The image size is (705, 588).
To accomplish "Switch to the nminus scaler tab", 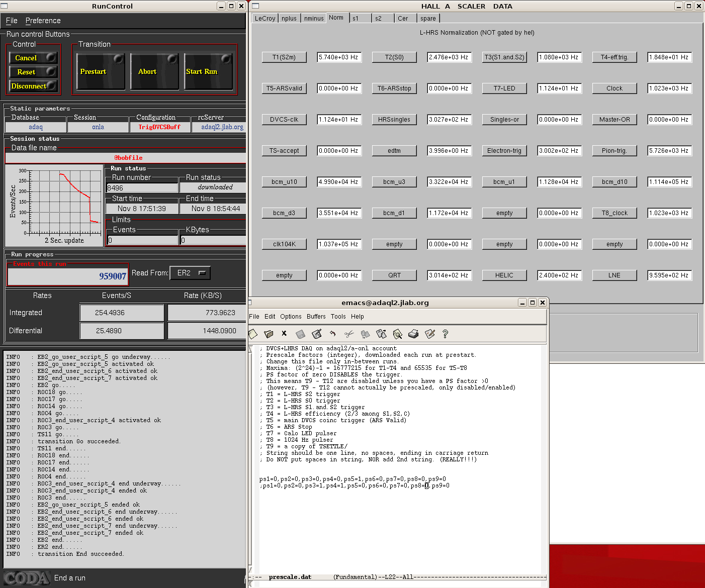I will point(314,19).
